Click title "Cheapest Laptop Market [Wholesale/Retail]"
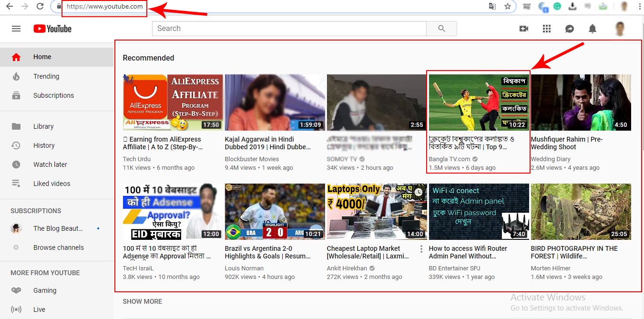The width and height of the screenshot is (644, 319). coord(368,252)
